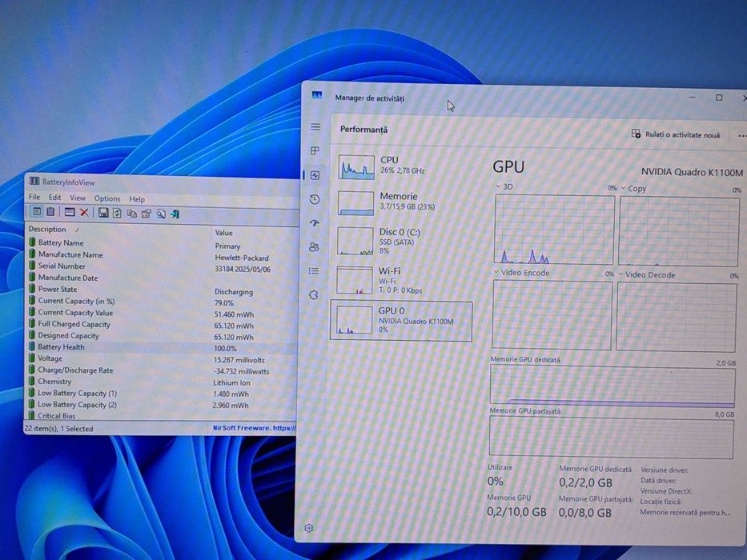This screenshot has height=560, width=747.
Task: Open the Edit menu in BatteryInfoView
Action: pos(54,197)
